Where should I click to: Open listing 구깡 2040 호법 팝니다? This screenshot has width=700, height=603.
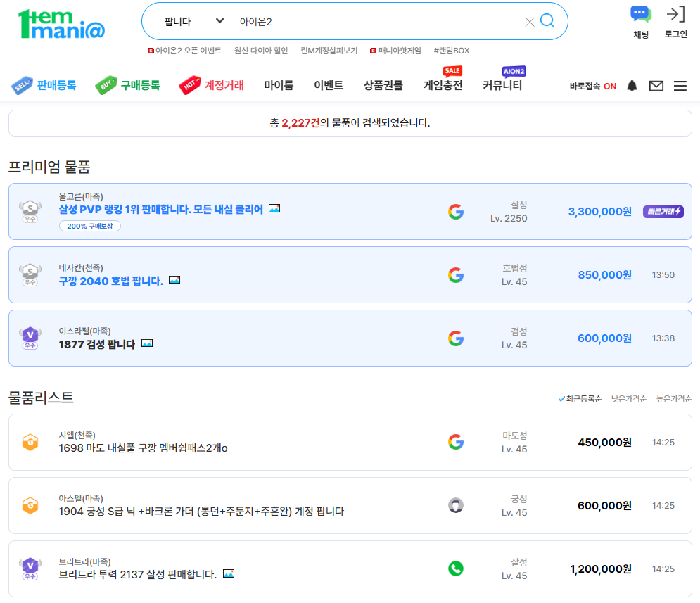110,281
